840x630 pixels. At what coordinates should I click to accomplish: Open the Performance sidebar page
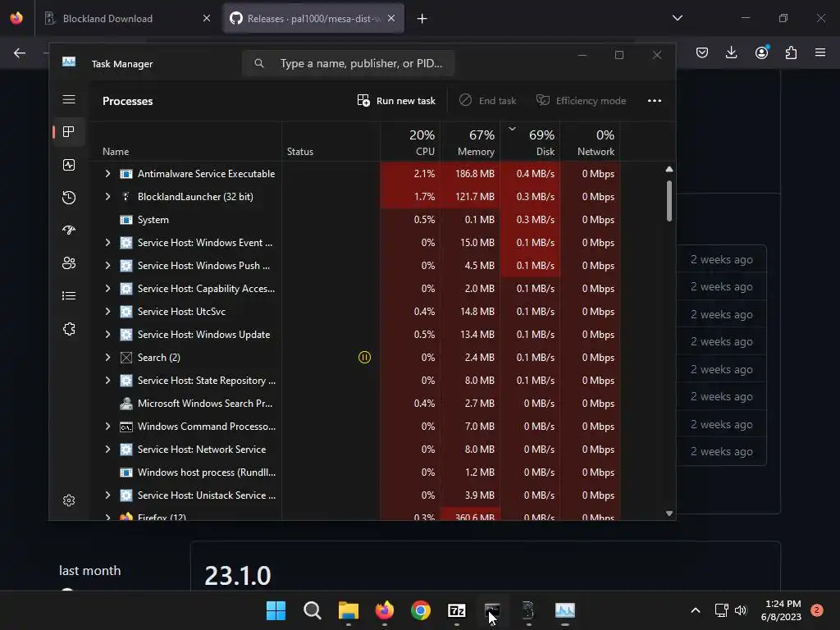point(69,165)
